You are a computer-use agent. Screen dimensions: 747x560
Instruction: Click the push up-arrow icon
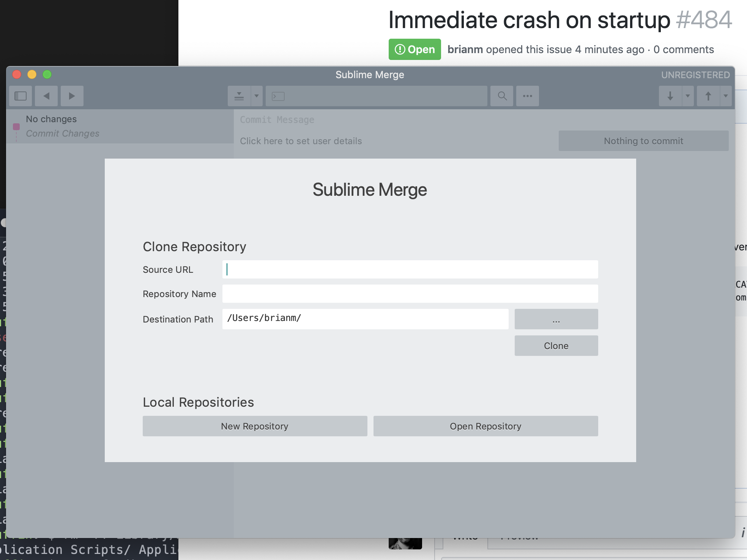coord(708,96)
